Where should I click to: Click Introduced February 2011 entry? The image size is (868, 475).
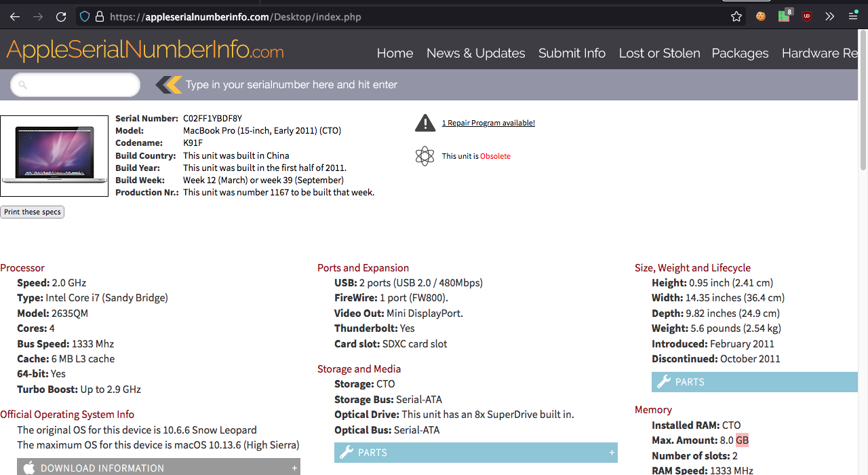713,343
